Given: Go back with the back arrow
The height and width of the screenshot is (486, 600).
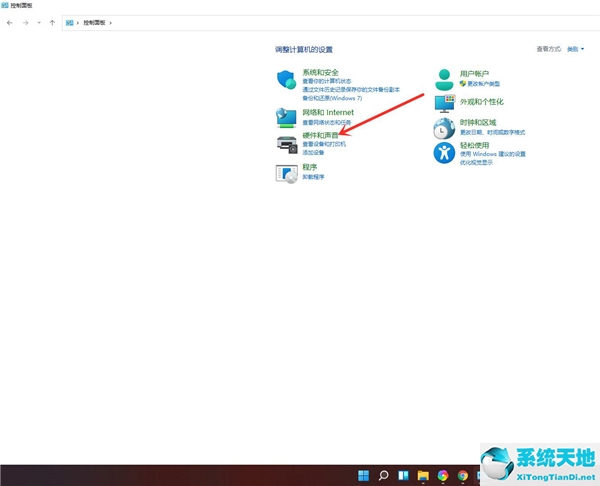Looking at the screenshot, I should click(10, 23).
